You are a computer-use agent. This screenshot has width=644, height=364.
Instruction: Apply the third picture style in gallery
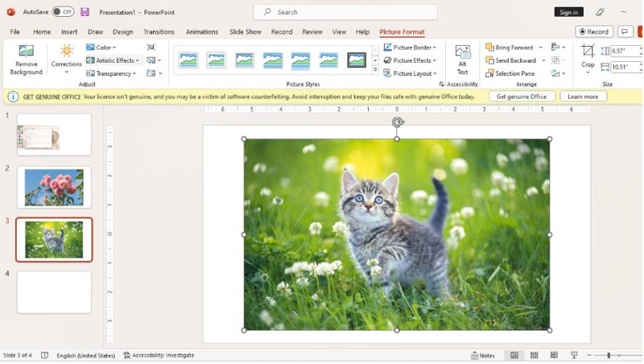[x=245, y=60]
